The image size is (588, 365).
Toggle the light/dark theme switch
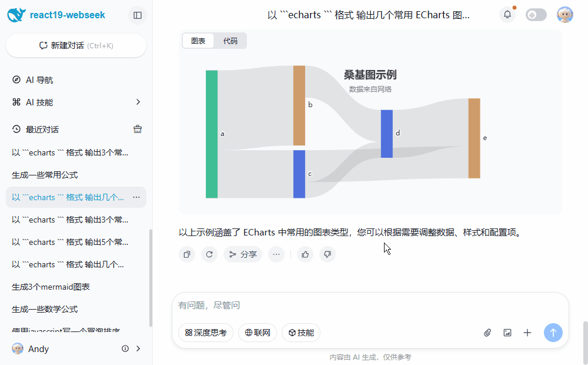[x=536, y=15]
